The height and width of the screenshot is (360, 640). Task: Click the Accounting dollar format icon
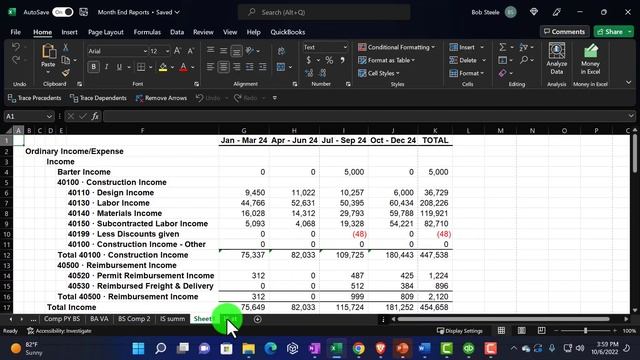tap(309, 60)
